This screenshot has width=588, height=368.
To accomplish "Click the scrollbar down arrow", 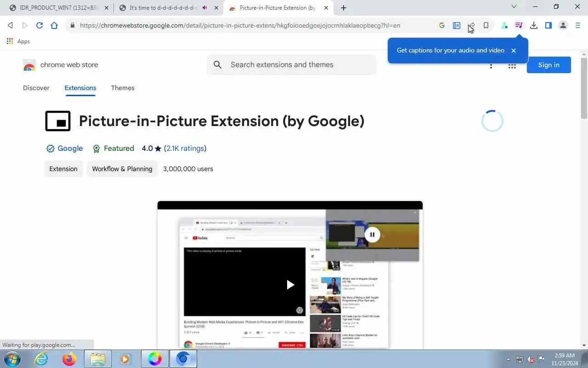I will (584, 345).
